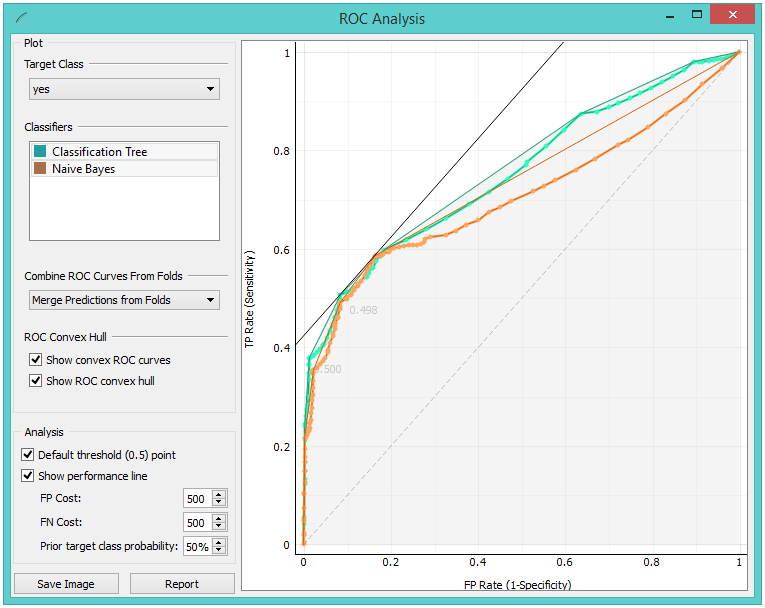Expand Combine ROC Curves From Folds dropdown

point(124,300)
